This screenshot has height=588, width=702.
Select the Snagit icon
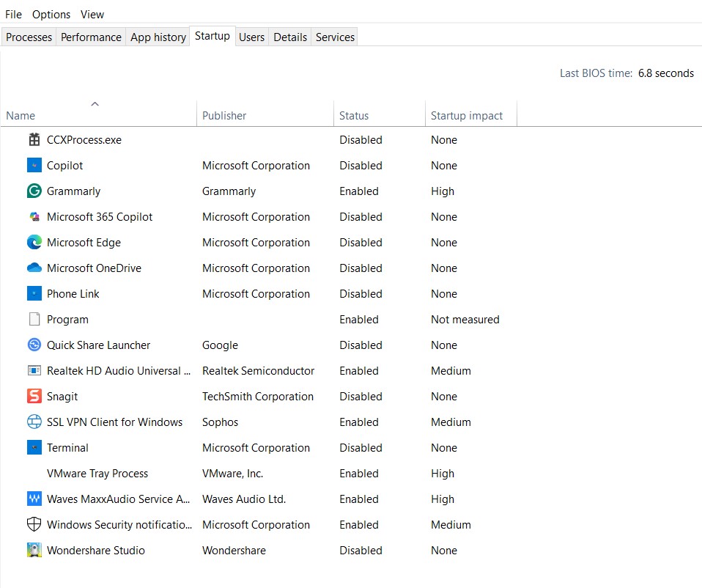[34, 397]
